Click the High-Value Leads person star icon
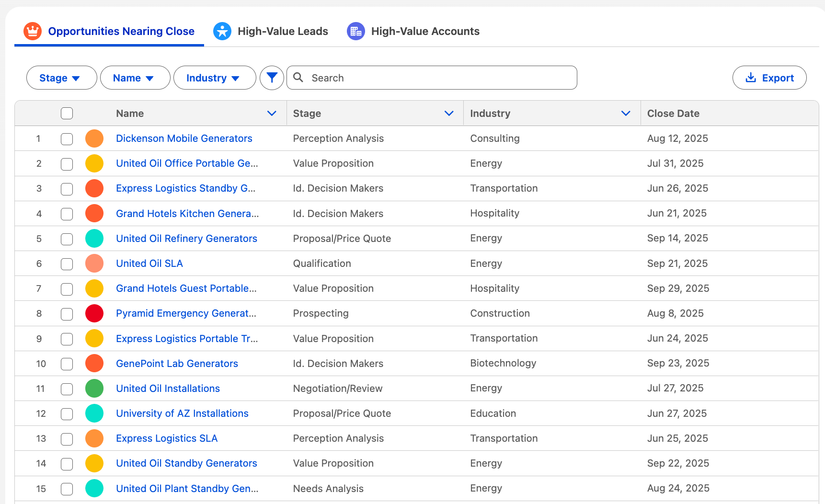The height and width of the screenshot is (504, 825). point(222,31)
